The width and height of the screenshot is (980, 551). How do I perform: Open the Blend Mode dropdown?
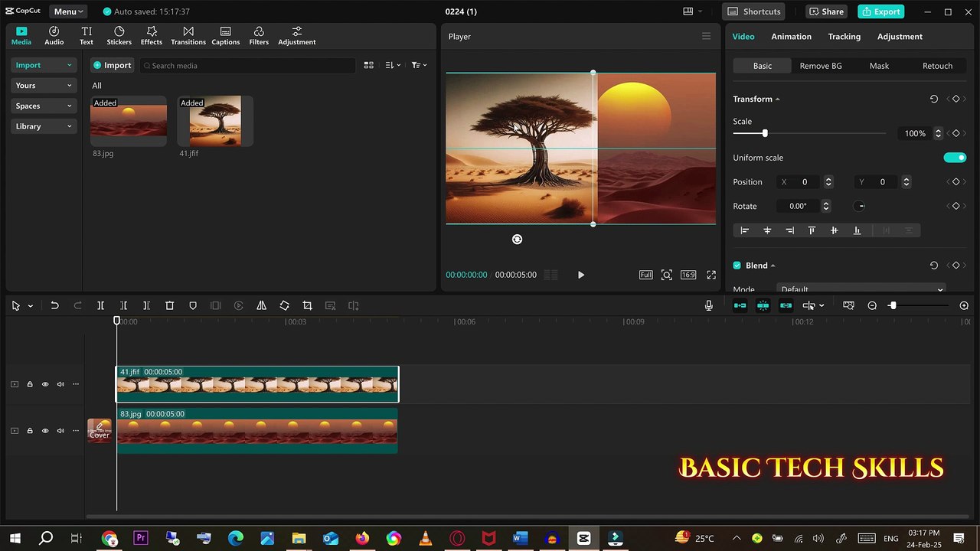click(x=861, y=289)
